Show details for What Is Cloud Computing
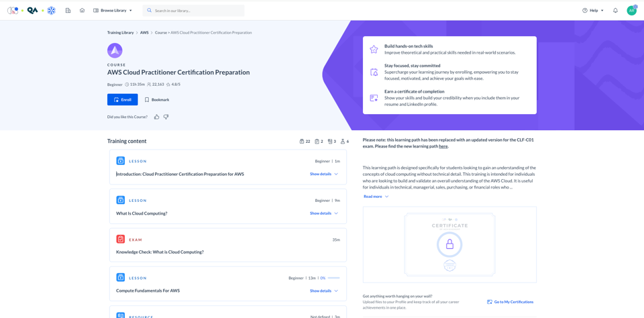 324,213
